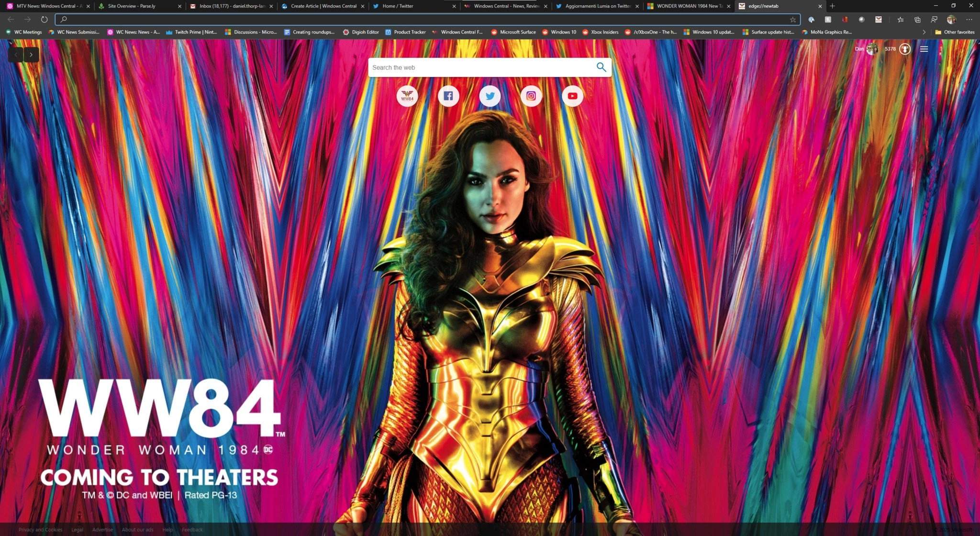Open the YouTube quick link icon
The image size is (980, 536).
point(572,96)
